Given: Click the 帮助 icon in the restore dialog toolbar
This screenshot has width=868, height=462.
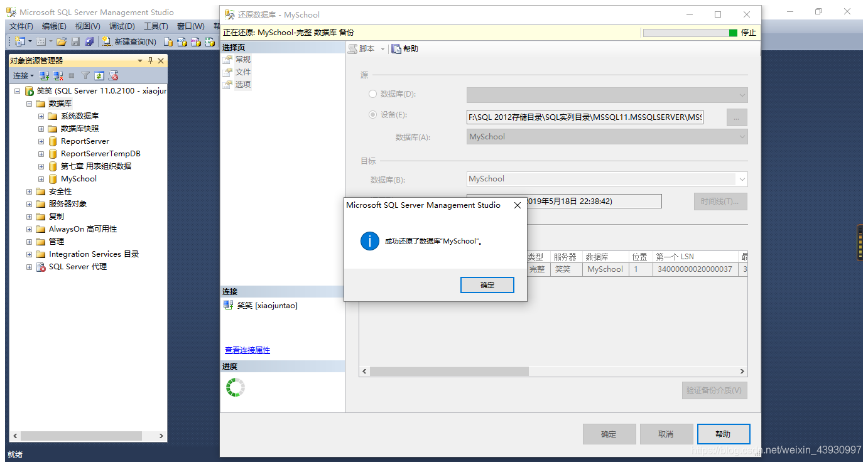Looking at the screenshot, I should (x=396, y=48).
